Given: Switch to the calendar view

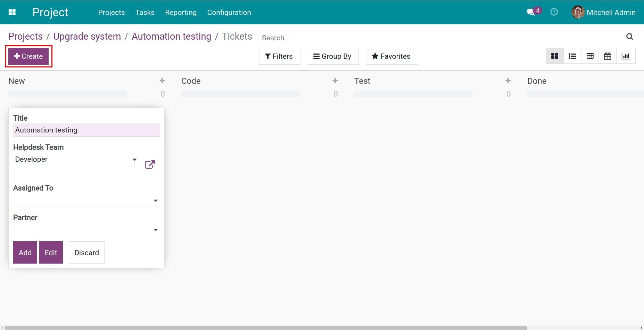Looking at the screenshot, I should 608,56.
